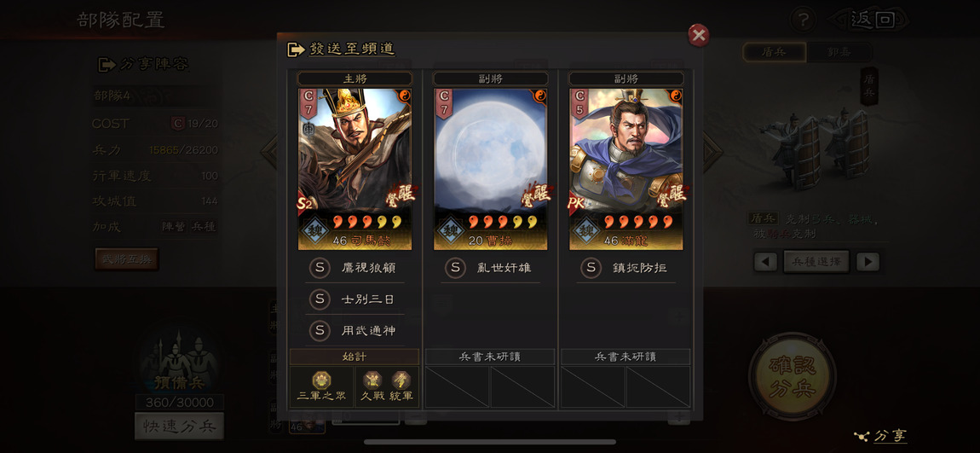Go to previous troop type arrow
The height and width of the screenshot is (453, 980).
765,262
